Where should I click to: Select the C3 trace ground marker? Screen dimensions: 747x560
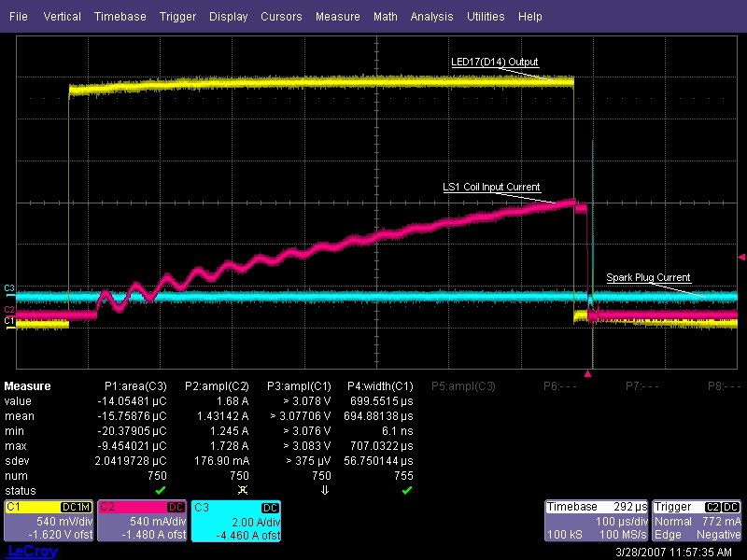(x=9, y=288)
